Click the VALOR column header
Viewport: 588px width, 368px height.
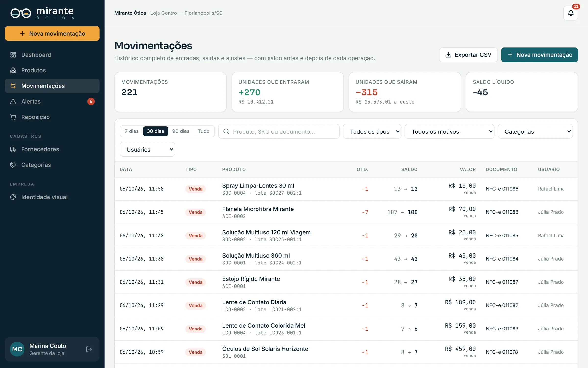point(468,169)
